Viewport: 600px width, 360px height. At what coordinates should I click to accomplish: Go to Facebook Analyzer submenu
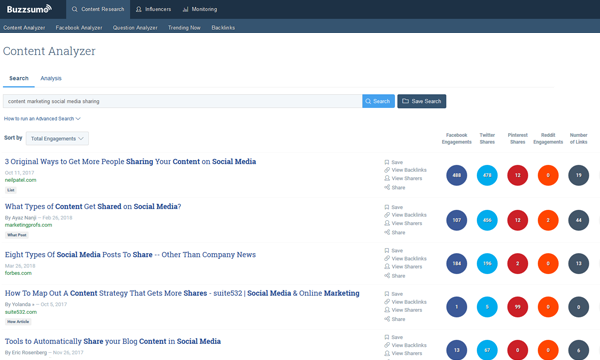[79, 28]
